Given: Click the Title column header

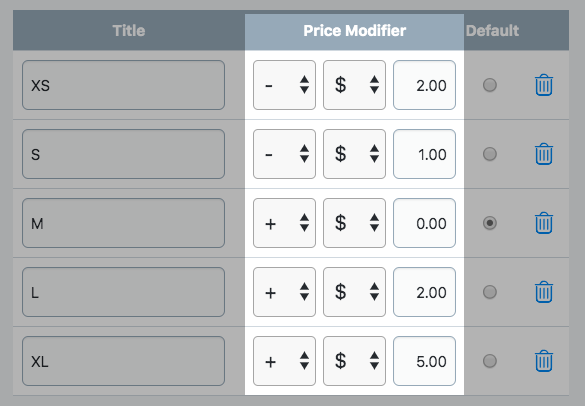Looking at the screenshot, I should point(129,31).
